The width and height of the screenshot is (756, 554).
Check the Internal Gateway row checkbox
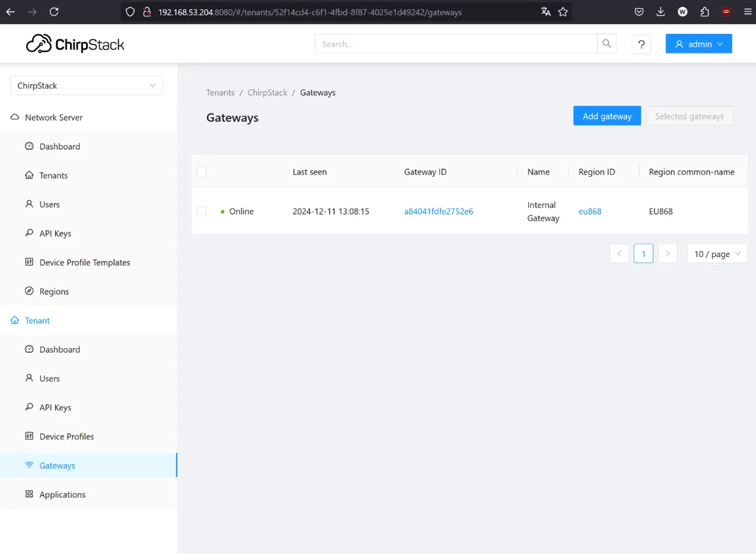click(x=202, y=211)
